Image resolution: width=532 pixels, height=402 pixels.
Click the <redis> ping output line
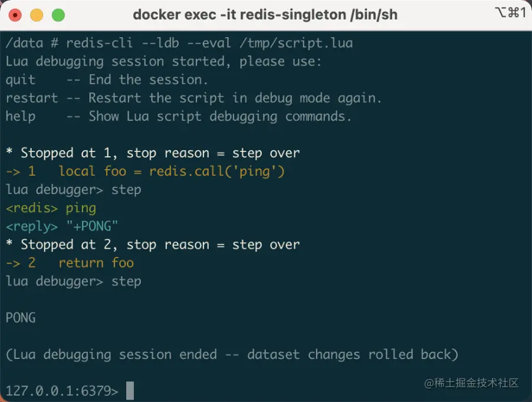[51, 208]
